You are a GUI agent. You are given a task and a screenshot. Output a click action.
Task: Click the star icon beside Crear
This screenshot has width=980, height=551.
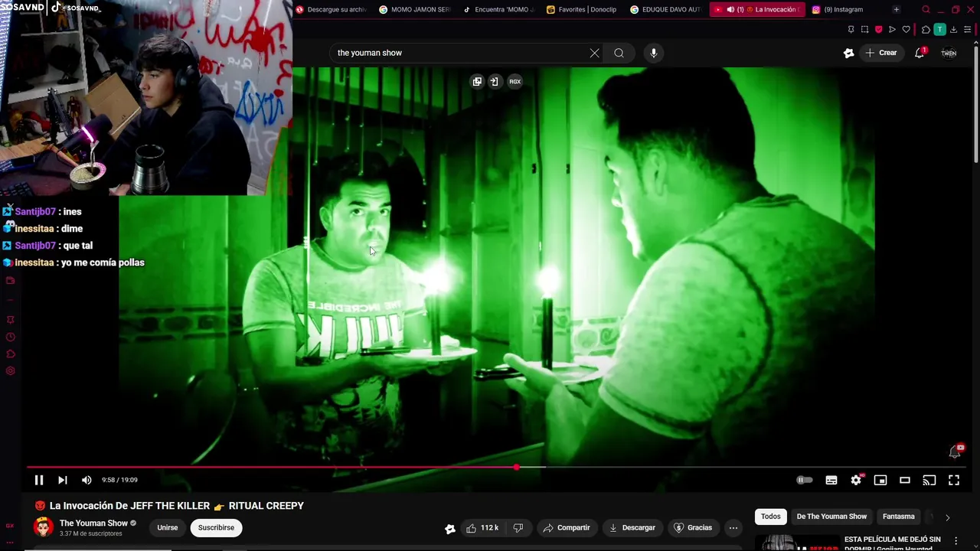coord(848,53)
